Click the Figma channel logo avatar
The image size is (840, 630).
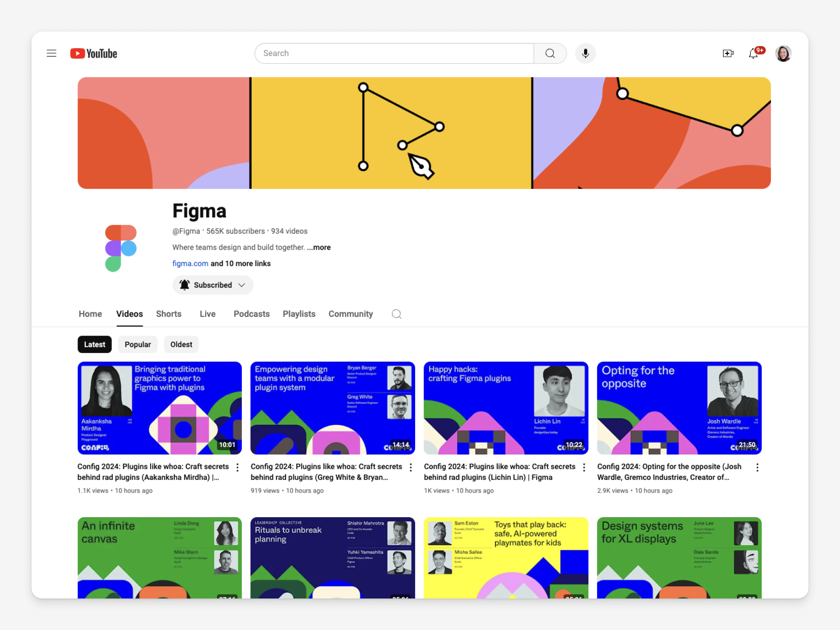121,248
